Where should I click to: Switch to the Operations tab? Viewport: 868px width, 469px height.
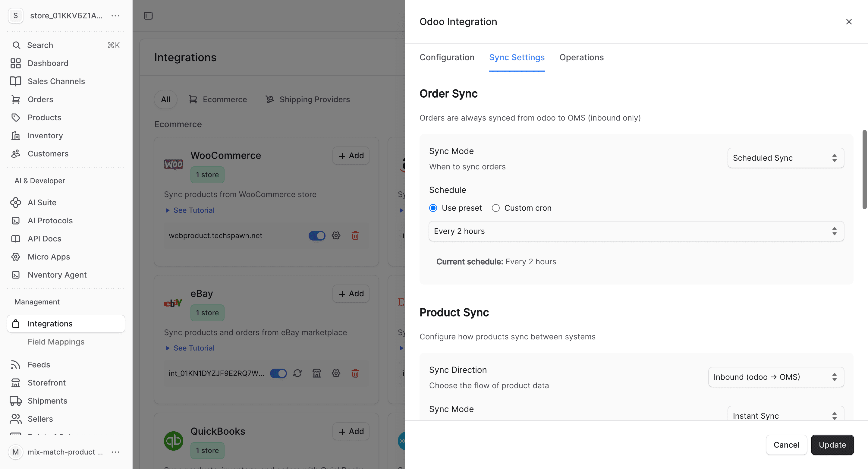[581, 57]
